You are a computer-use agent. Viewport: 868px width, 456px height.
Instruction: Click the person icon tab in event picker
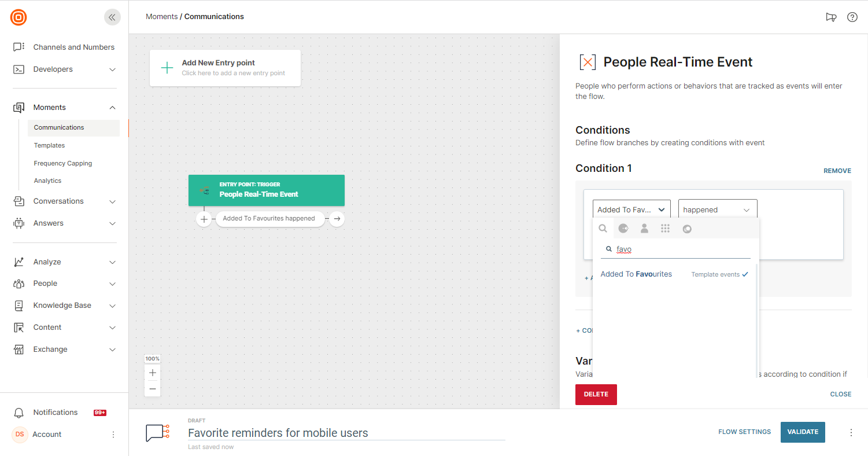tap(644, 229)
